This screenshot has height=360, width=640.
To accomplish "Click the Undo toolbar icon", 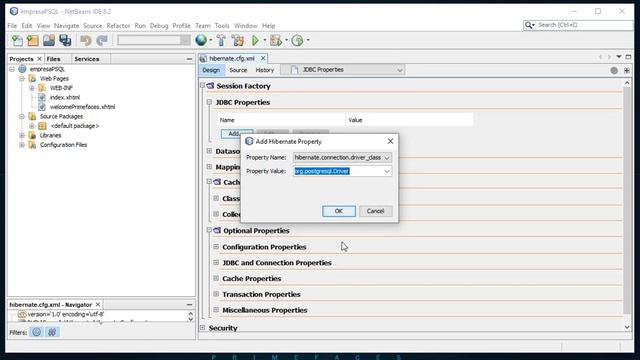I will [x=85, y=40].
